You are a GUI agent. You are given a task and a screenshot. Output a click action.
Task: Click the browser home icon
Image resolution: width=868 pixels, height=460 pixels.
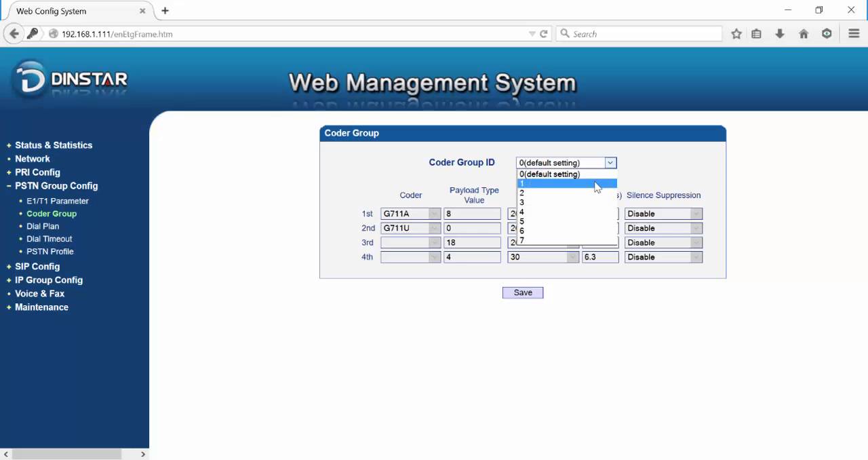click(x=804, y=34)
